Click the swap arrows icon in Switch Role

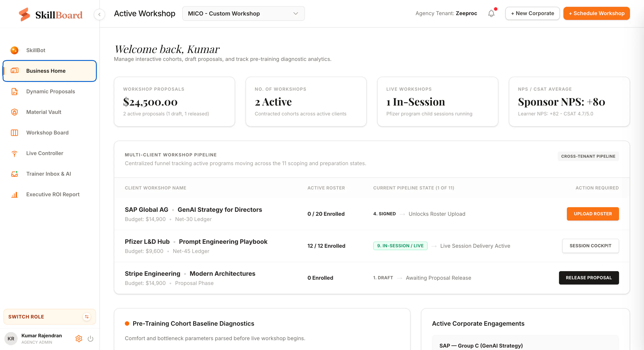[87, 316]
